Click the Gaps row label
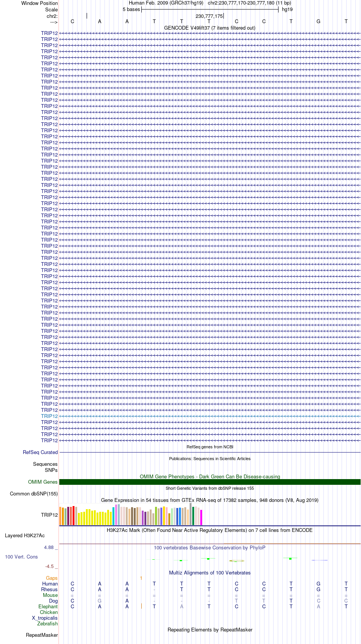361x644 pixels. click(x=52, y=578)
